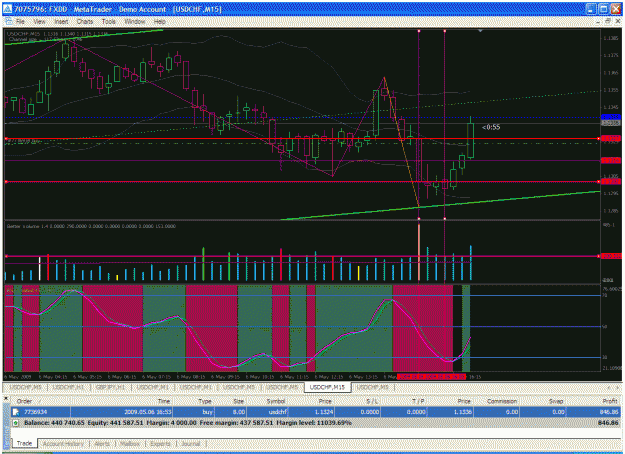Viewport: 625px width, 454px height.
Task: Open the Help menu
Action: click(x=159, y=22)
